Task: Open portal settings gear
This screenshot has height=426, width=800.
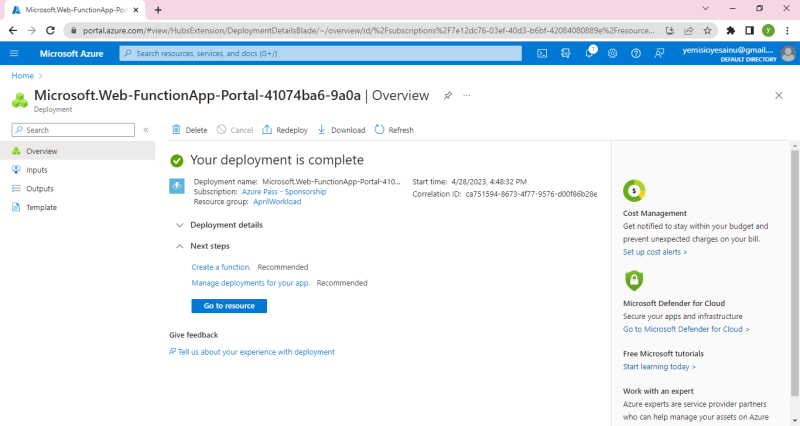Action: 612,53
